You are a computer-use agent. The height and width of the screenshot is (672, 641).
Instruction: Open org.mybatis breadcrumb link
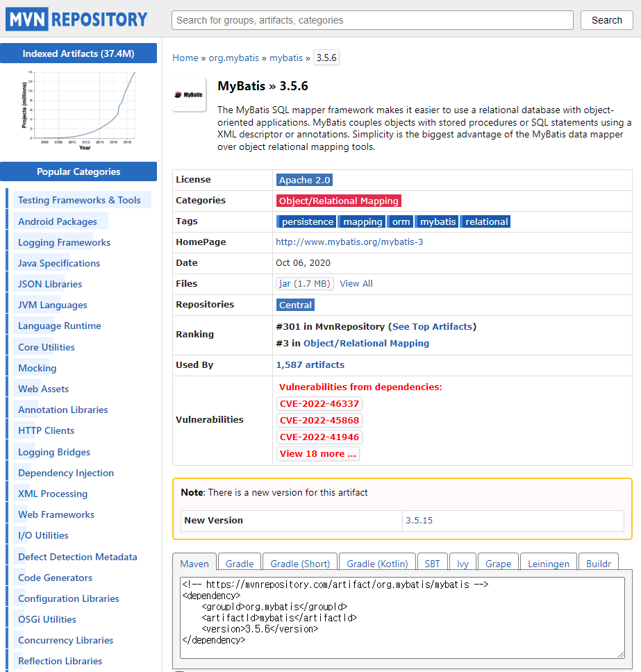coord(233,58)
